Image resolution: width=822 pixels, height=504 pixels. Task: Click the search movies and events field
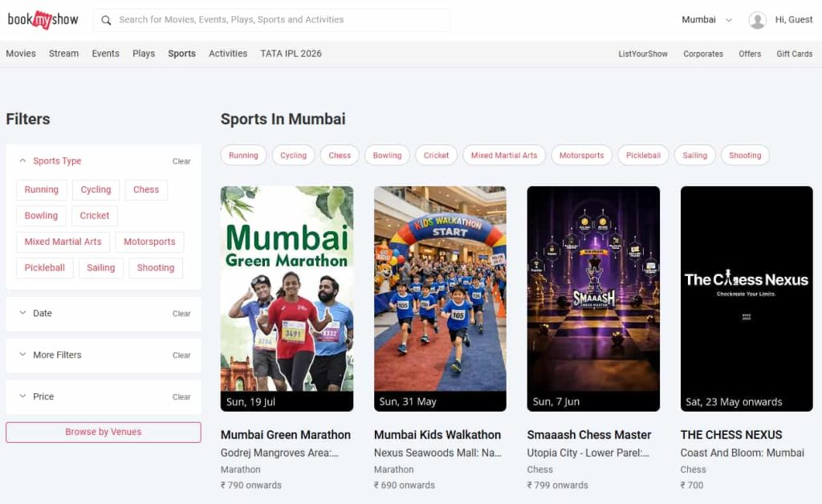[271, 20]
